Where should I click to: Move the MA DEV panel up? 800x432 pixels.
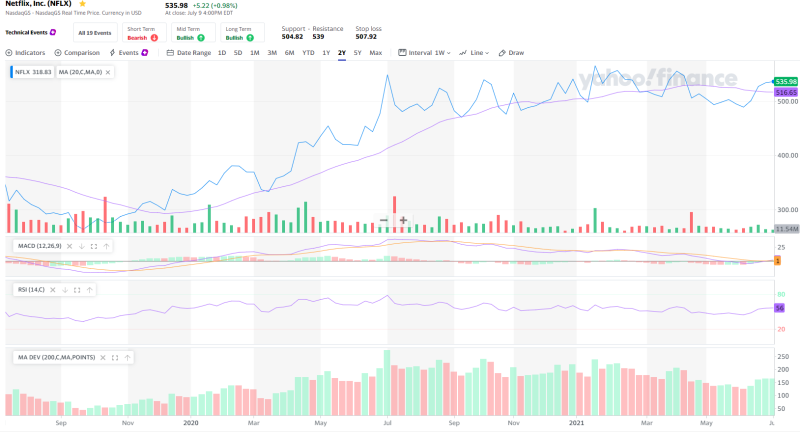pos(128,358)
